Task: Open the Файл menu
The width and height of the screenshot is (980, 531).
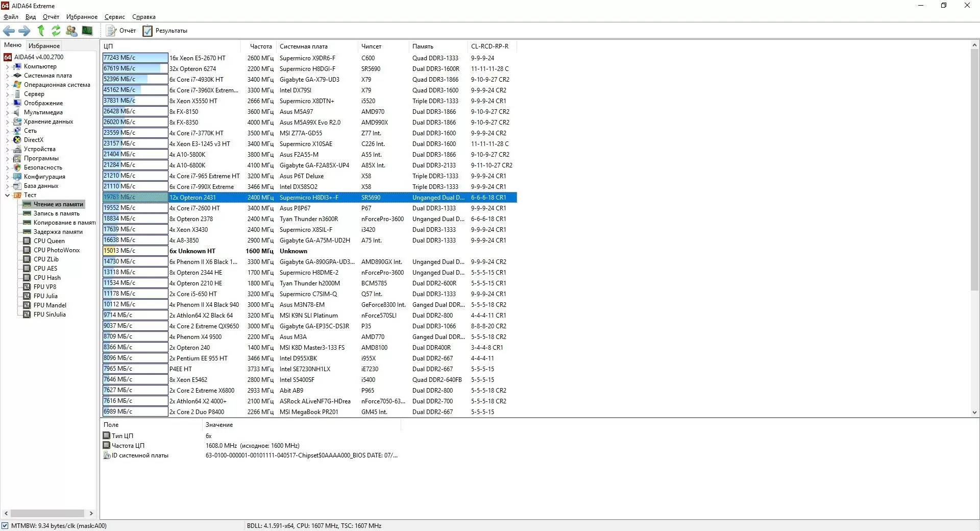Action: (11, 17)
